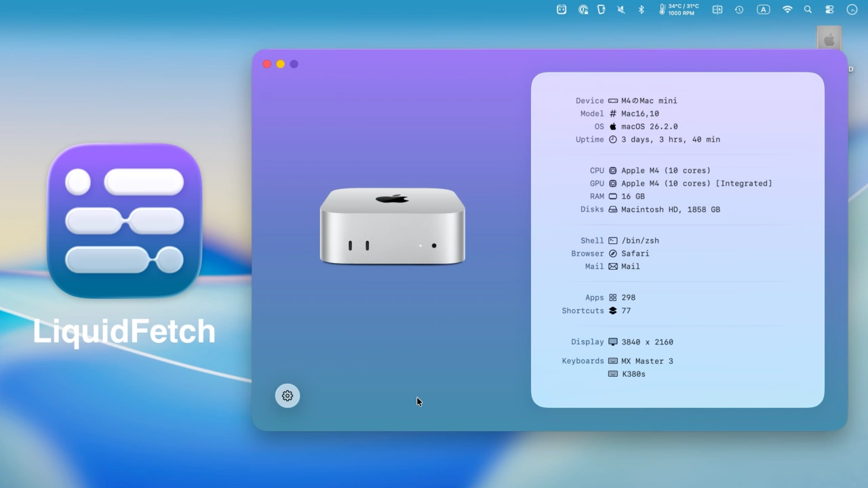This screenshot has width=868, height=488.
Task: Open Spotlight search from the menu bar
Action: (808, 9)
